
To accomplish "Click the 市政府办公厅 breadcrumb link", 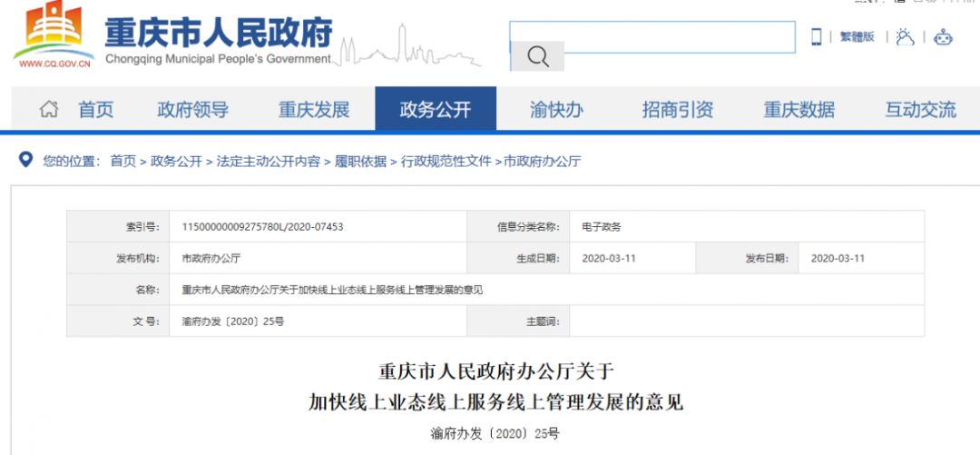I will point(543,162).
